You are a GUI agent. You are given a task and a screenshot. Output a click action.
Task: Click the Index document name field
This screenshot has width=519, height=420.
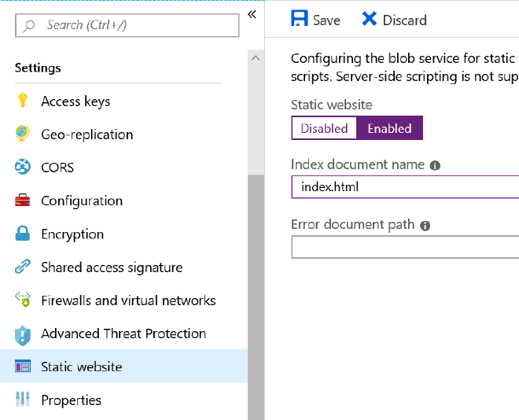405,187
